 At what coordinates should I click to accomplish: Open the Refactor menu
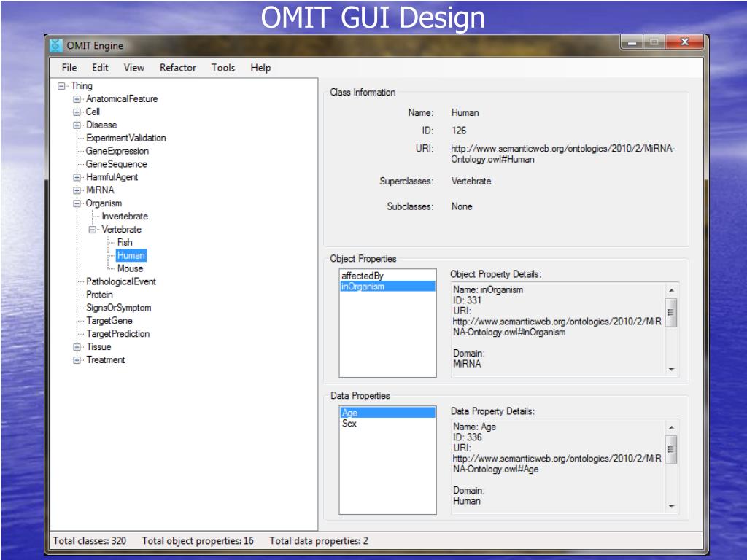point(178,68)
